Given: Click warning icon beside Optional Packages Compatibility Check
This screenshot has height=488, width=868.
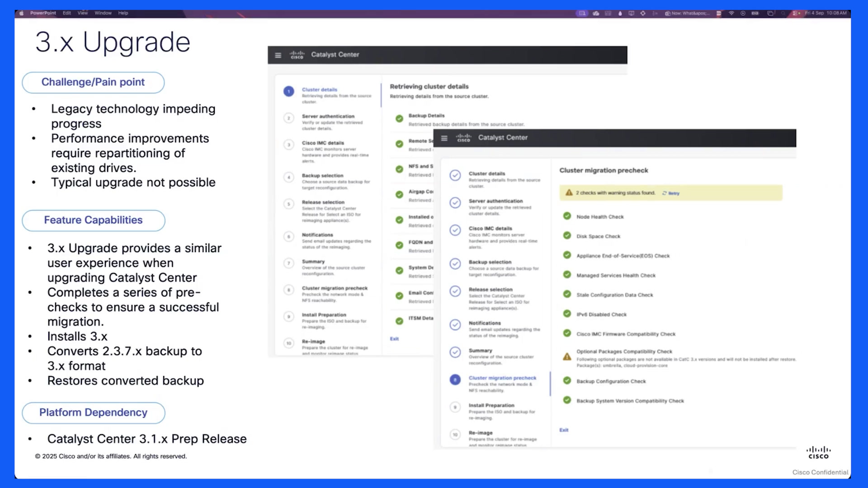Looking at the screenshot, I should tap(567, 357).
